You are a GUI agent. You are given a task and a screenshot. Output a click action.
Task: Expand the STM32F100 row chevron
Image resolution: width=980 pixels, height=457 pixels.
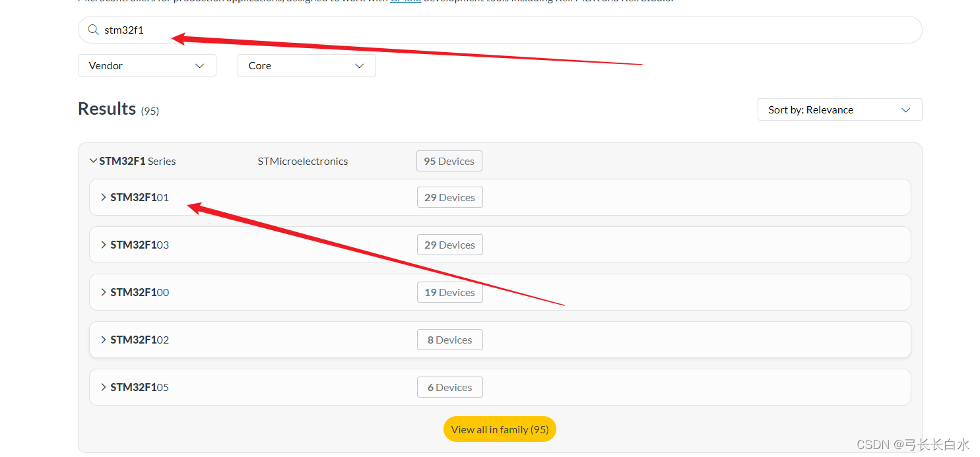[103, 292]
